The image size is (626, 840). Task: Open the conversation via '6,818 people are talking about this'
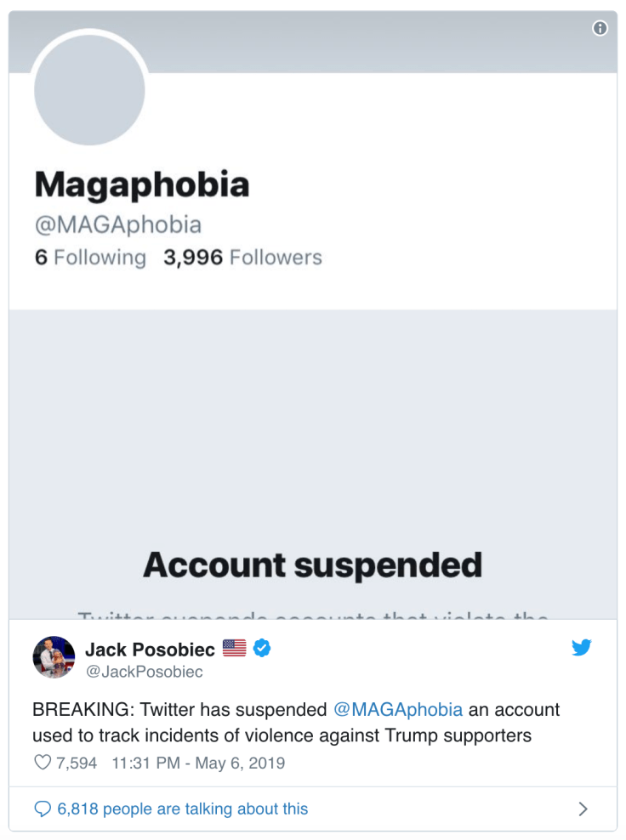(x=180, y=809)
